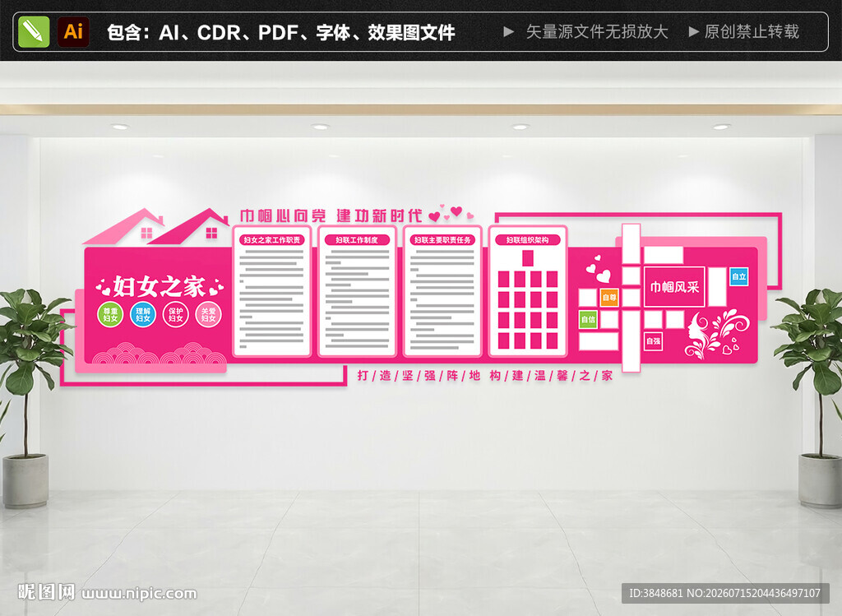This screenshot has height=616, width=842.
Task: Select the 妇女之家工作职责 panel header
Action: 271,240
